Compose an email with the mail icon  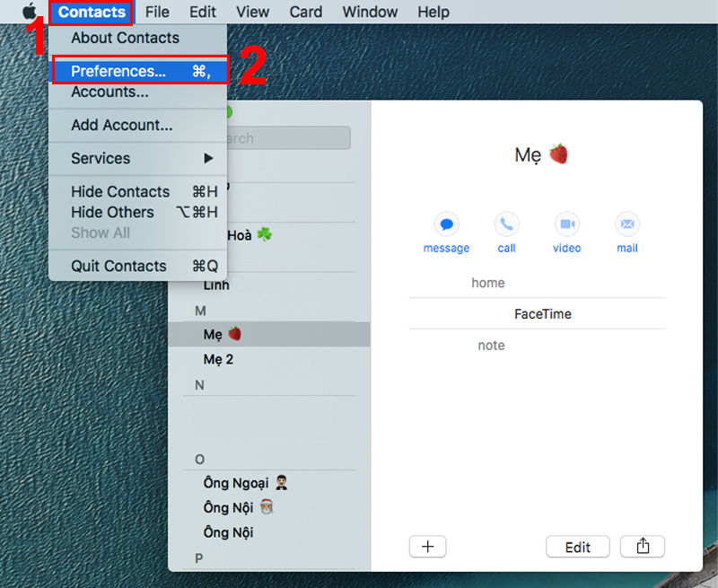coord(626,224)
